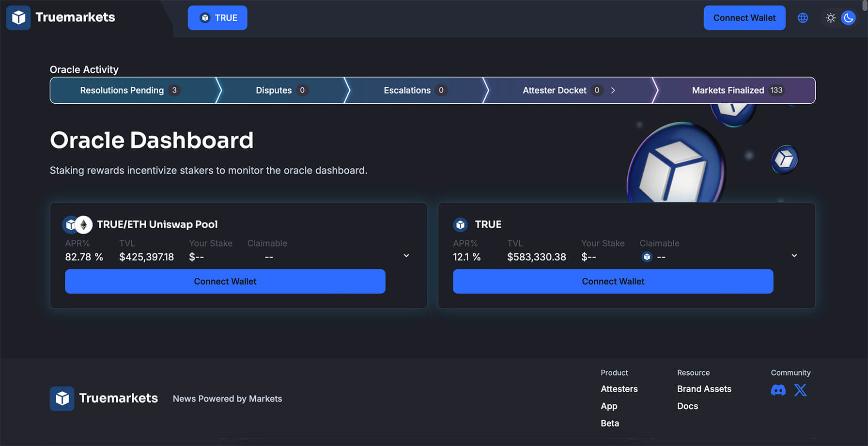The image size is (868, 446).
Task: Select Disputes stage
Action: (x=282, y=90)
